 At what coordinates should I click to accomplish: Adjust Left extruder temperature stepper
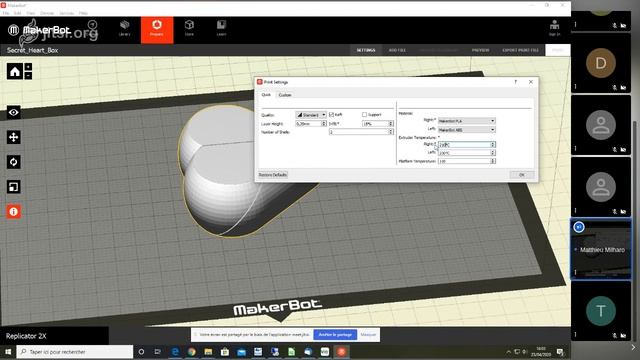(493, 153)
